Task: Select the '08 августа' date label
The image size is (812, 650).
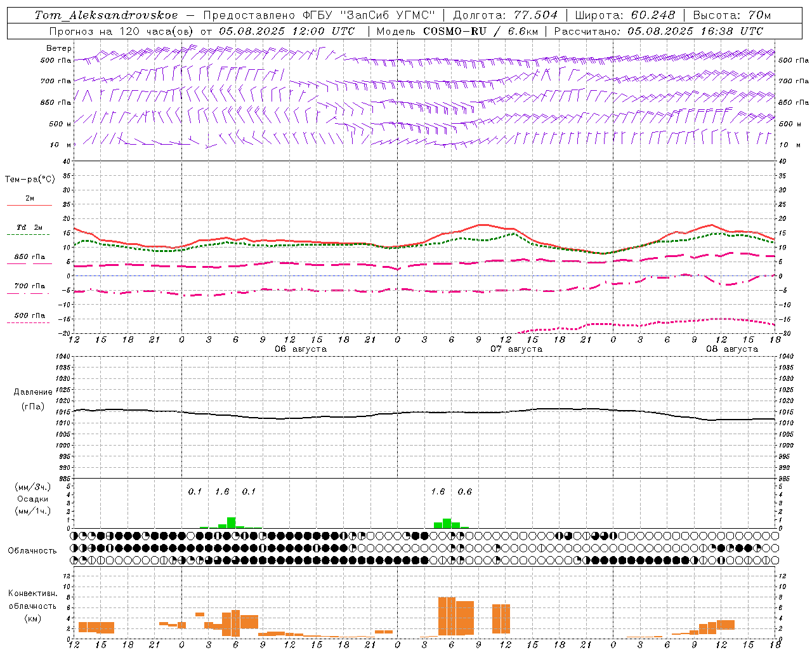Action: pyautogui.click(x=732, y=349)
